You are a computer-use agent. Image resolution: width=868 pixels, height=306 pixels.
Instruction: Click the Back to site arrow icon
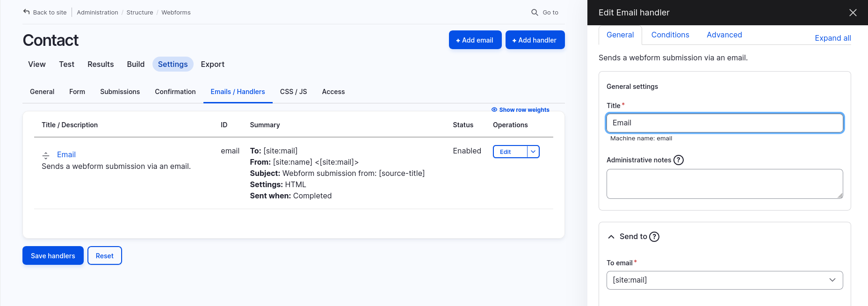[x=27, y=12]
